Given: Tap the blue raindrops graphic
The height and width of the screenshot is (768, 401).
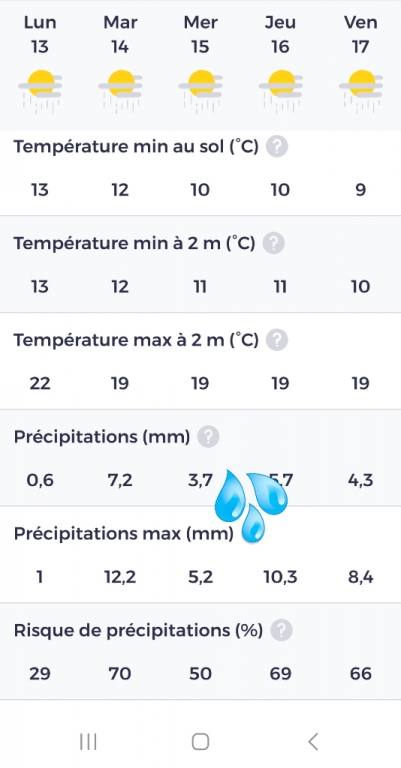Looking at the screenshot, I should 251,505.
